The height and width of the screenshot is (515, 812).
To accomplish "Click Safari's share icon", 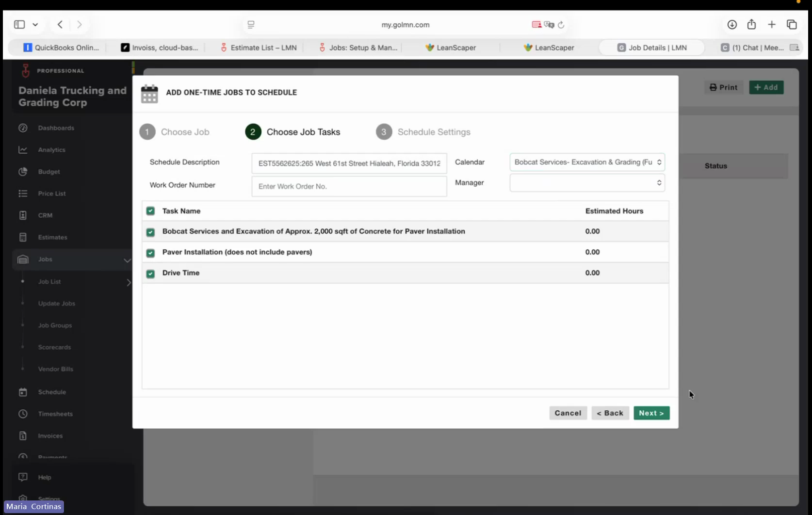I will (x=751, y=24).
